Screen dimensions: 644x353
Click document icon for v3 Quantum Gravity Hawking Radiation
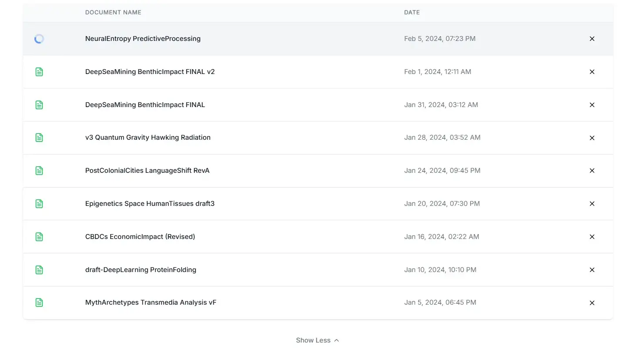tap(39, 138)
